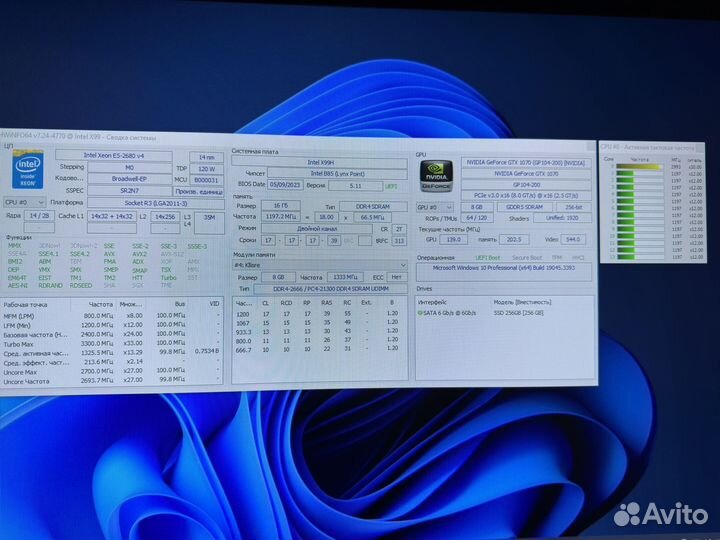Screen dimensions: 720x540
Task: Click the module frequency '1333 МГц' field
Action: click(345, 277)
